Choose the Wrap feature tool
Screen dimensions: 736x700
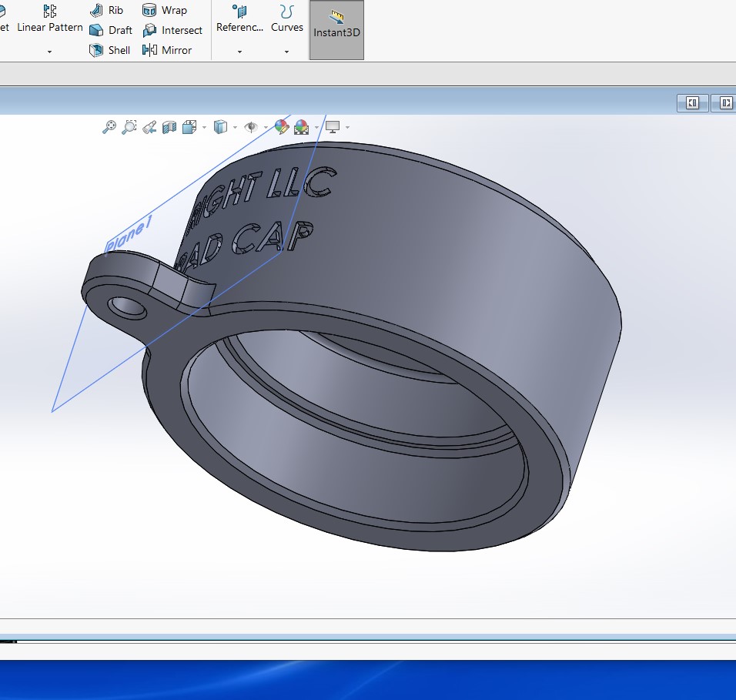coord(165,11)
